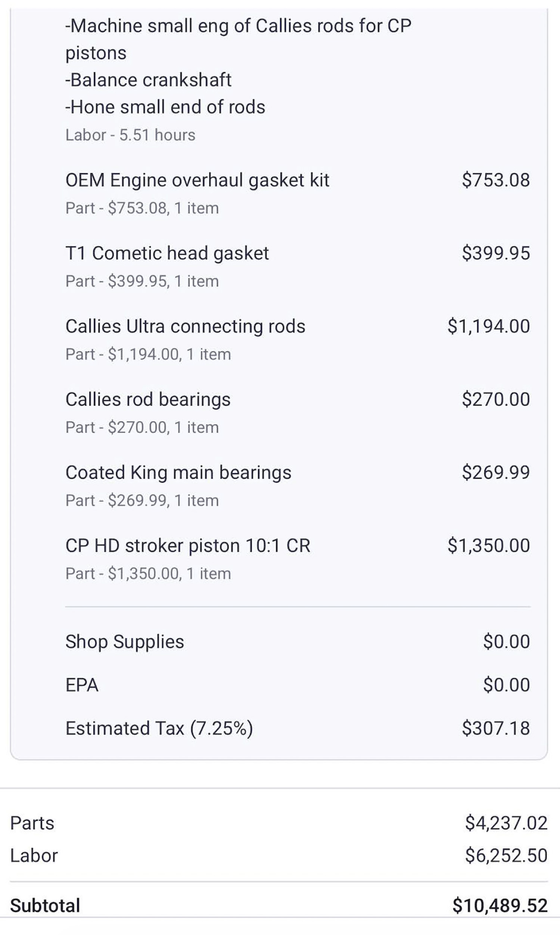Click the $307.18 tax amount
Viewport: 560px width, 935px height.
(x=495, y=728)
